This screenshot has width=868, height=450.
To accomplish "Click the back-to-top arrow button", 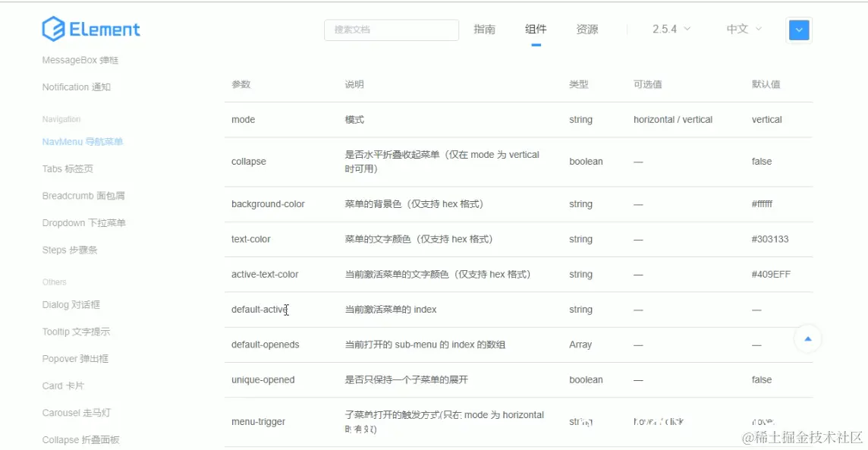I will click(x=807, y=338).
